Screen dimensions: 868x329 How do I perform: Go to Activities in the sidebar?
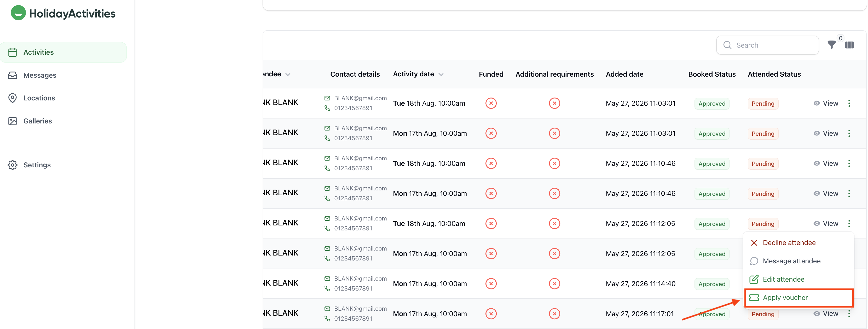[63, 52]
